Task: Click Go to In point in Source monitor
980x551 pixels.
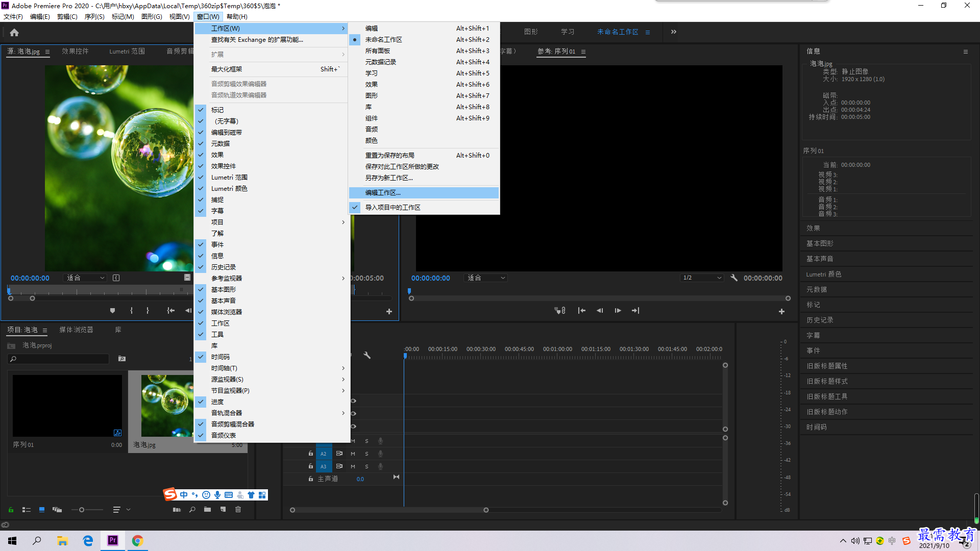Action: pyautogui.click(x=171, y=310)
